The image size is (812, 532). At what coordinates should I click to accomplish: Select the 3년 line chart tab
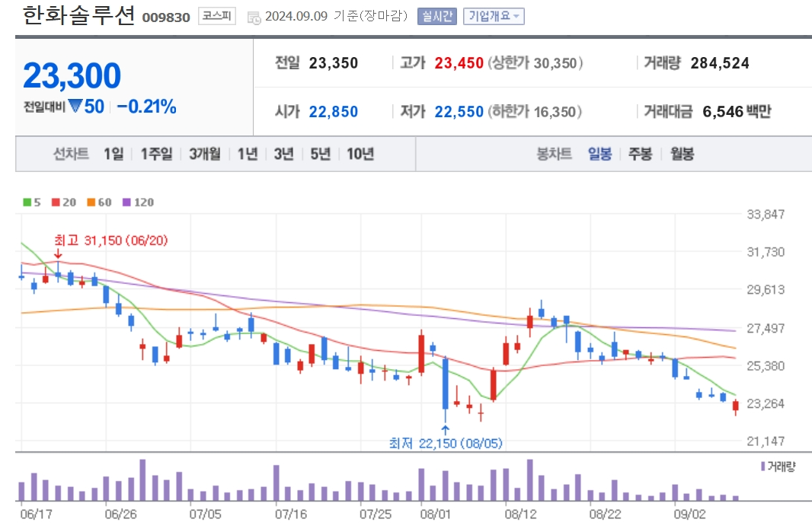point(284,154)
